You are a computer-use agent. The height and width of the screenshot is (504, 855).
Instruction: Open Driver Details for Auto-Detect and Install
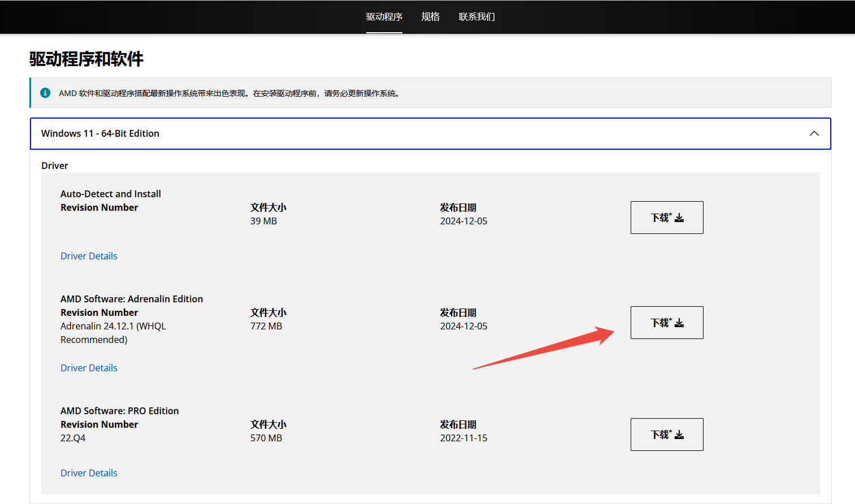(x=89, y=256)
